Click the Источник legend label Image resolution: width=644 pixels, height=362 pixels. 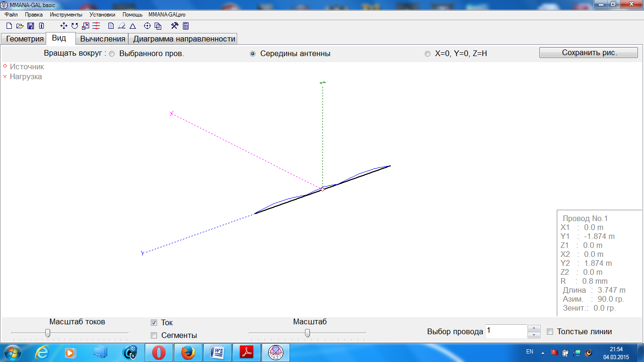[x=27, y=67]
